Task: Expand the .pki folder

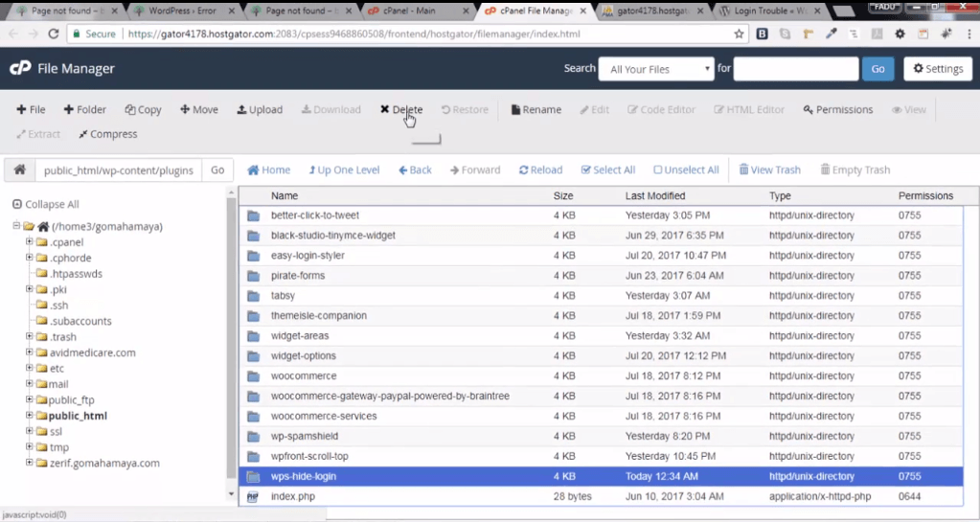Action: pos(30,289)
